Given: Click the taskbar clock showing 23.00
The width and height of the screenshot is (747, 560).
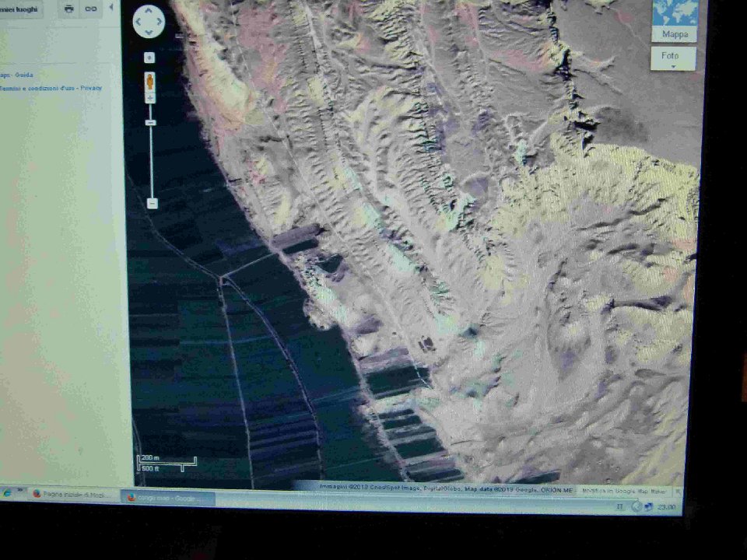Looking at the screenshot, I should (x=667, y=507).
